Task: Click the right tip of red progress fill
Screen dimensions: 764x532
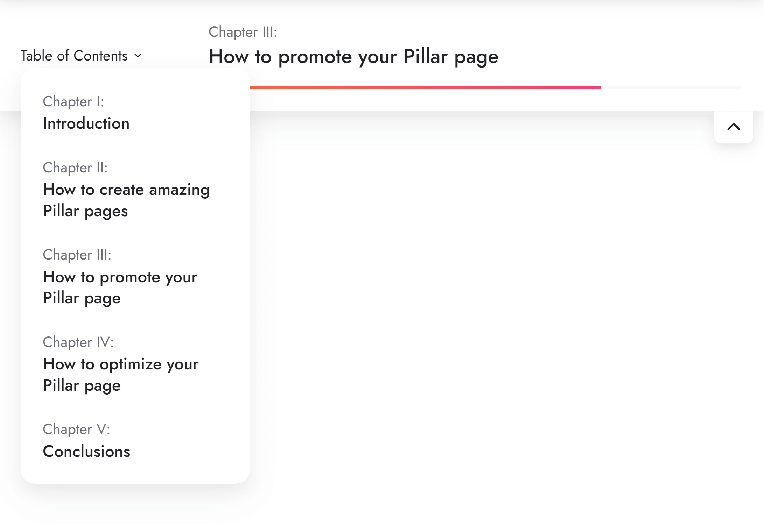Action: tap(599, 87)
